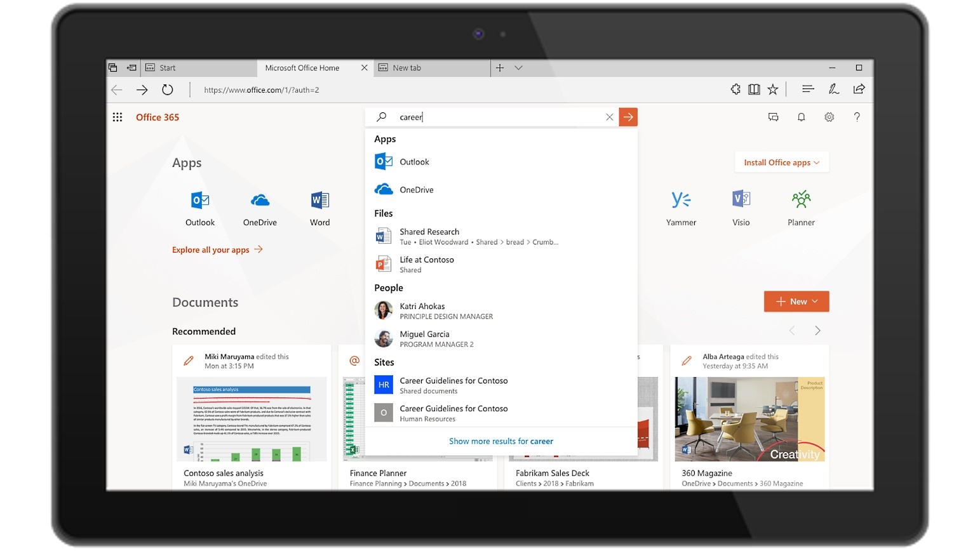Launch Outlook from the Apps row

[200, 208]
